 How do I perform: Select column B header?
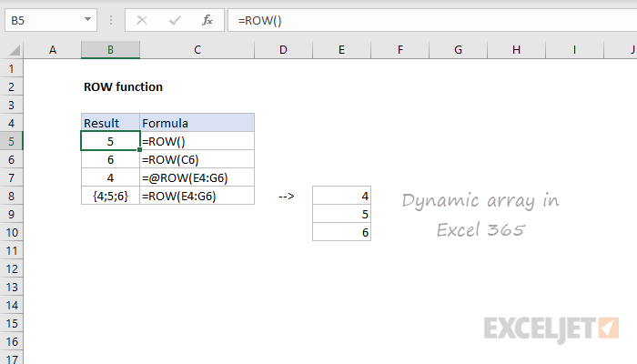pos(110,49)
